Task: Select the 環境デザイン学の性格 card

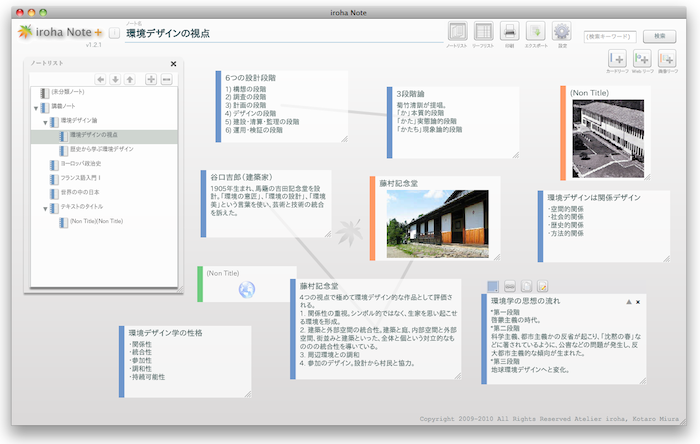Action: (x=185, y=361)
